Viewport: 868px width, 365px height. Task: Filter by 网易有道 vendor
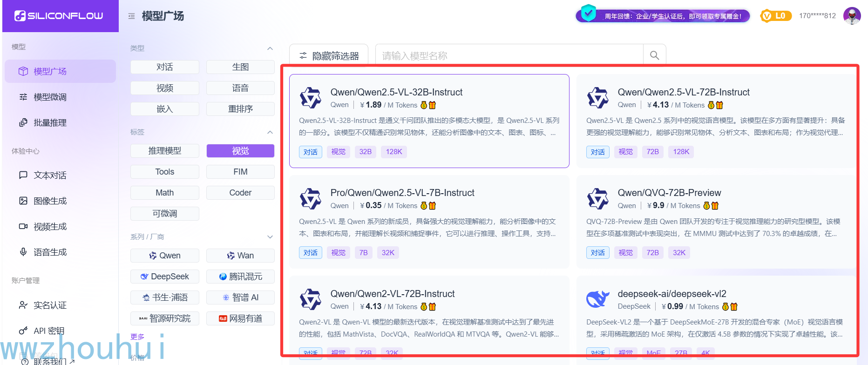(x=240, y=318)
